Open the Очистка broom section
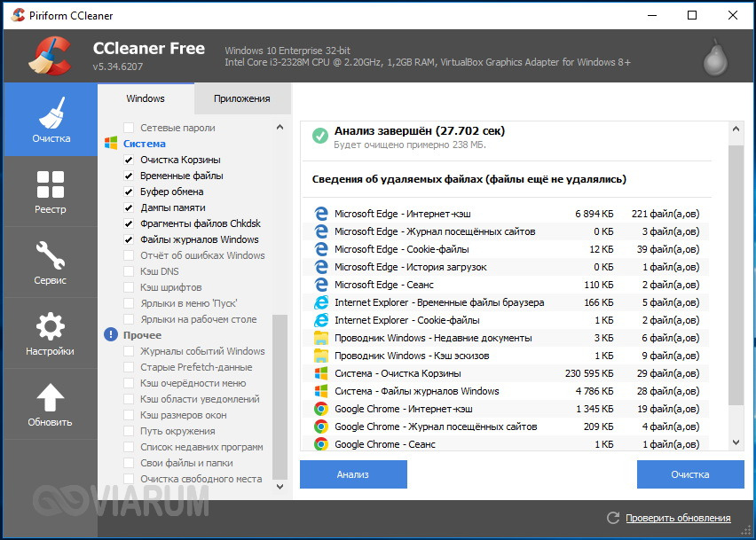 51,120
